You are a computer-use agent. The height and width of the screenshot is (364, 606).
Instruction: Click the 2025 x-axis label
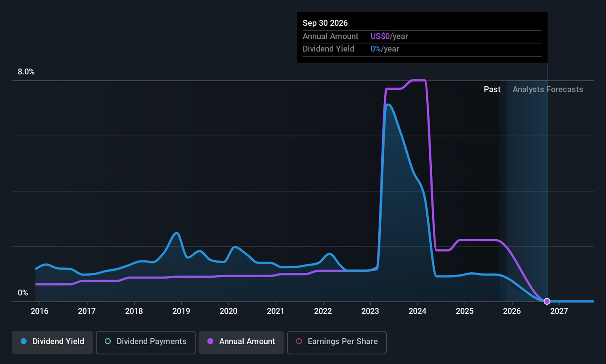click(465, 311)
